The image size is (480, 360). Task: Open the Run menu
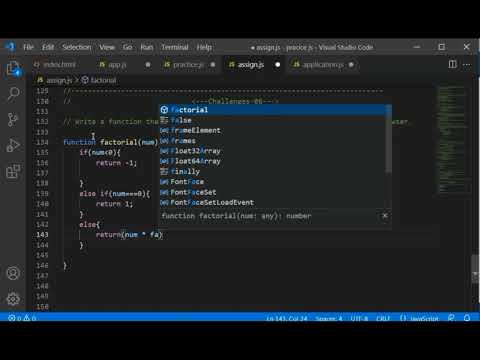[x=147, y=47]
